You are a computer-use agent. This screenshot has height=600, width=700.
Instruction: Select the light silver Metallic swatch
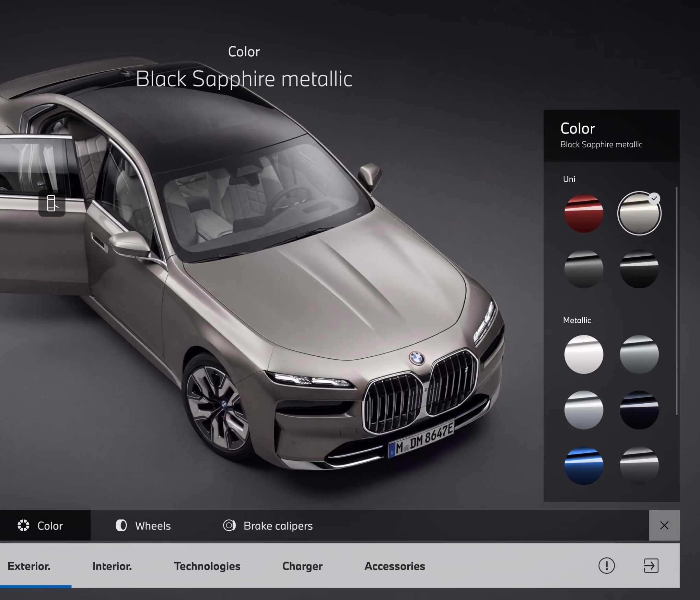[x=584, y=410]
